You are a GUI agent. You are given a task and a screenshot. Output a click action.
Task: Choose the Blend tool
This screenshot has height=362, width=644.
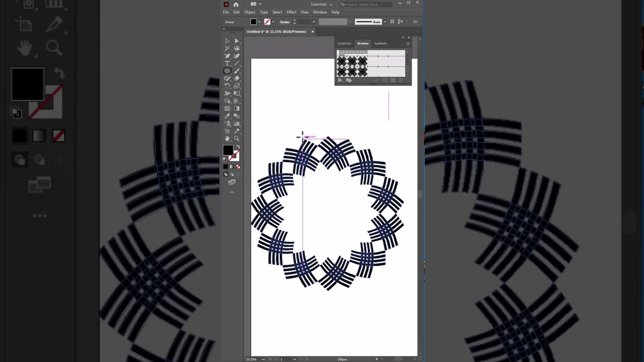point(236,116)
